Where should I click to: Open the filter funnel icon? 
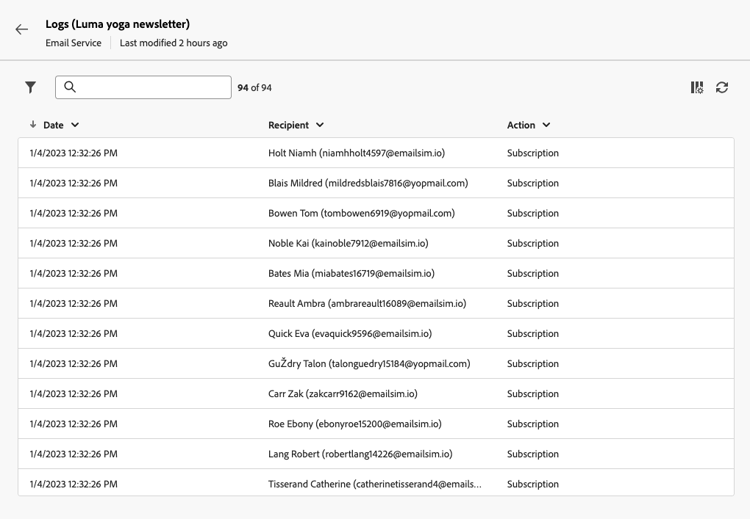click(x=31, y=88)
